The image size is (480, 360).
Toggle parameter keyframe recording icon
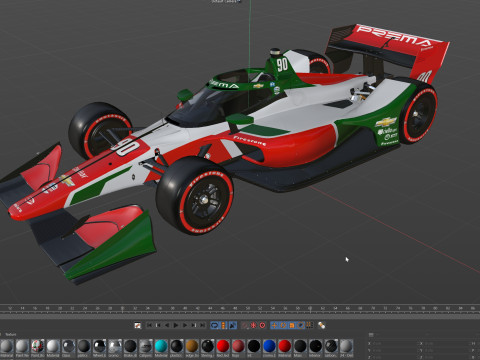(x=301, y=325)
